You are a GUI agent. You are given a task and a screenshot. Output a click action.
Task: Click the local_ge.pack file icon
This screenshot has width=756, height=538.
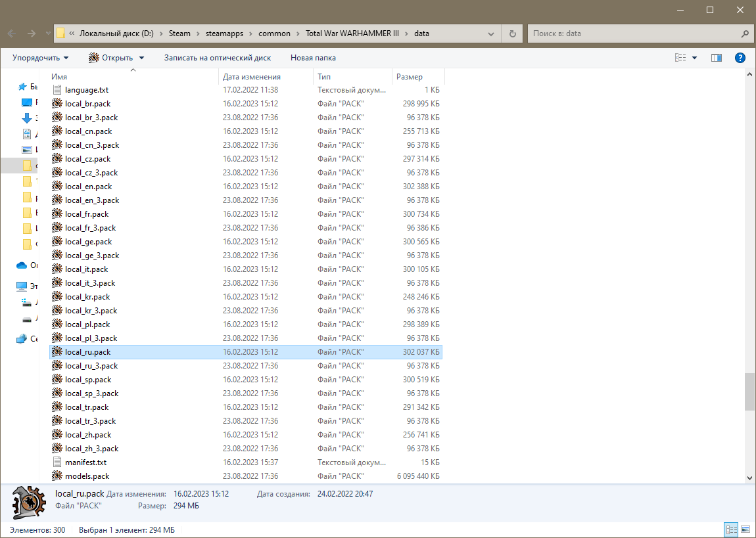click(x=57, y=241)
